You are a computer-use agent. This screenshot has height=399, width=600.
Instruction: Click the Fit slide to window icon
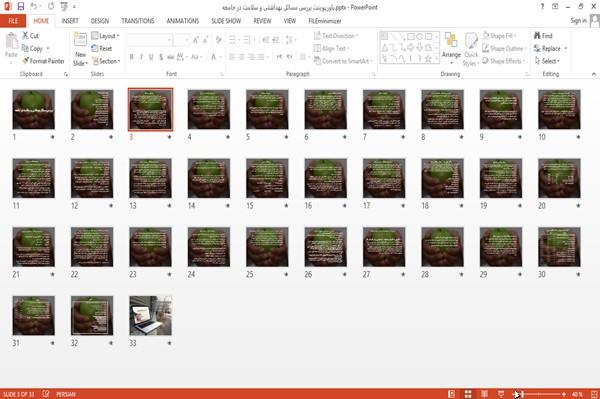click(594, 394)
